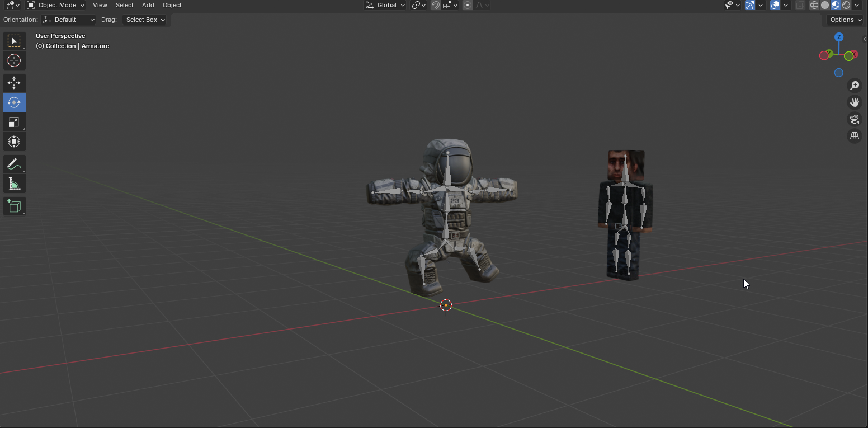Select the Add Cube tool
Viewport: 868px width, 428px height.
click(14, 206)
